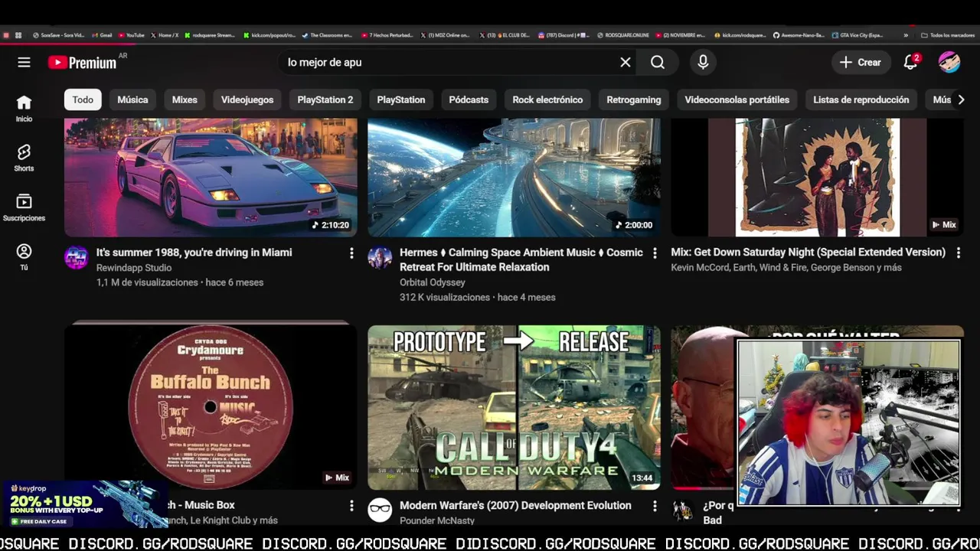The height and width of the screenshot is (551, 980).
Task: Open the hamburger guide menu
Action: pyautogui.click(x=24, y=63)
